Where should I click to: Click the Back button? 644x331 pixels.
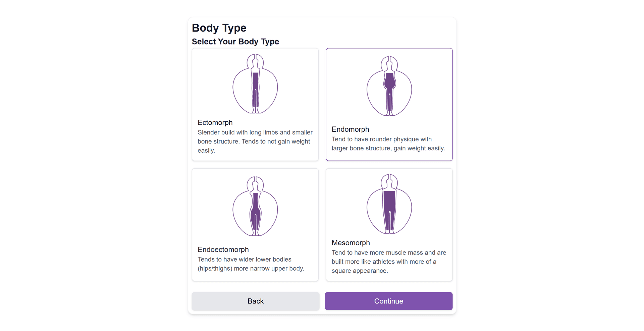coord(255,301)
